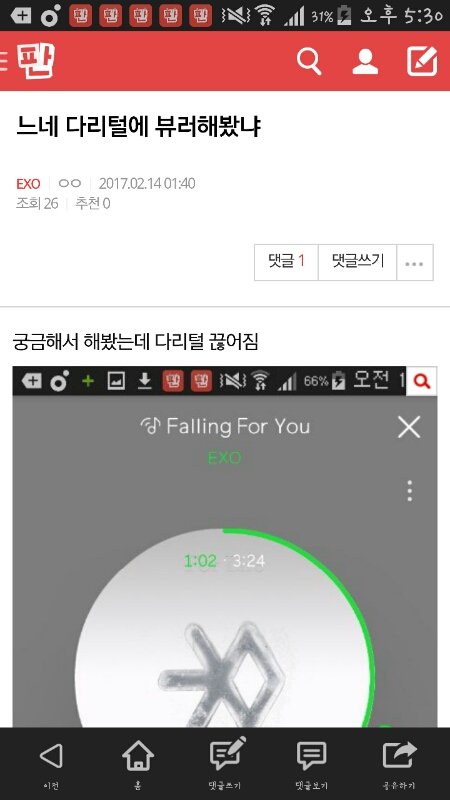
Task: Tap the Pann logo in header
Action: point(35,61)
